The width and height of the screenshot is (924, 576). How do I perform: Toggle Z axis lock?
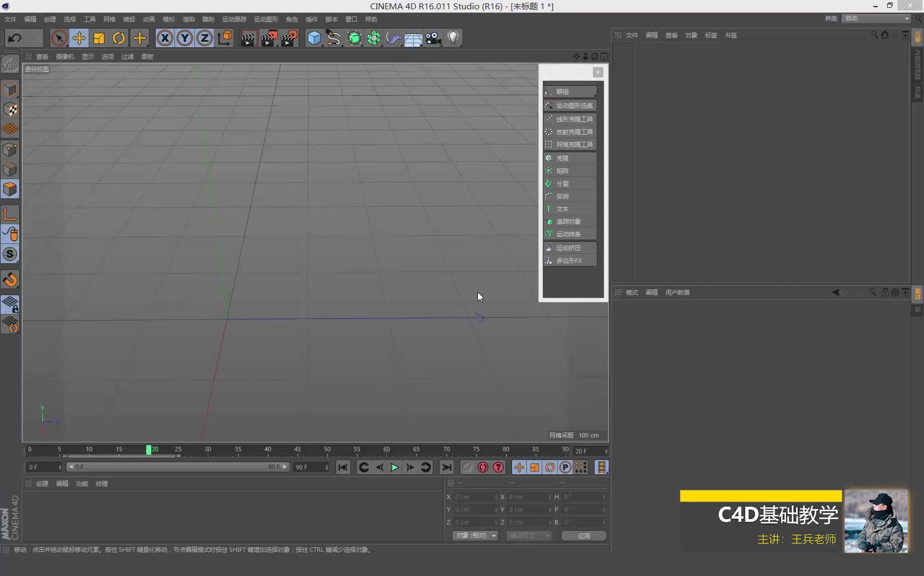(205, 38)
